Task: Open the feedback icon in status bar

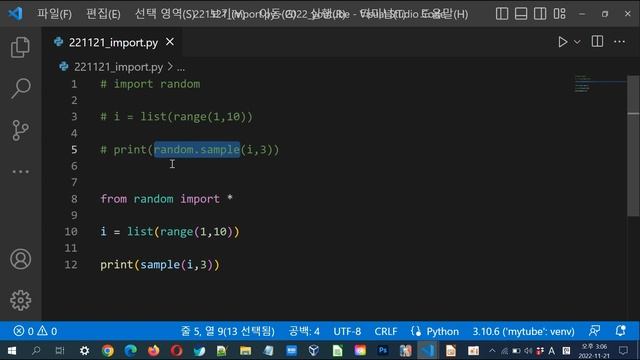Action: [594, 331]
